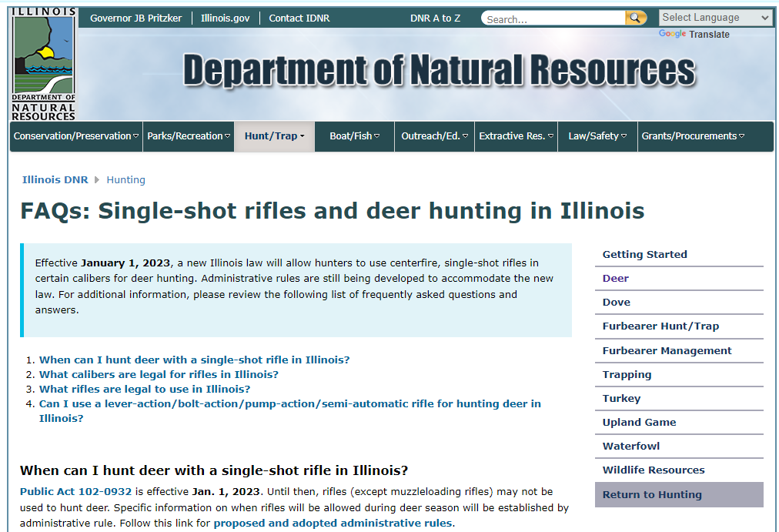This screenshot has height=532, width=779.
Task: Expand the Conservation/Preservation menu
Action: [76, 136]
